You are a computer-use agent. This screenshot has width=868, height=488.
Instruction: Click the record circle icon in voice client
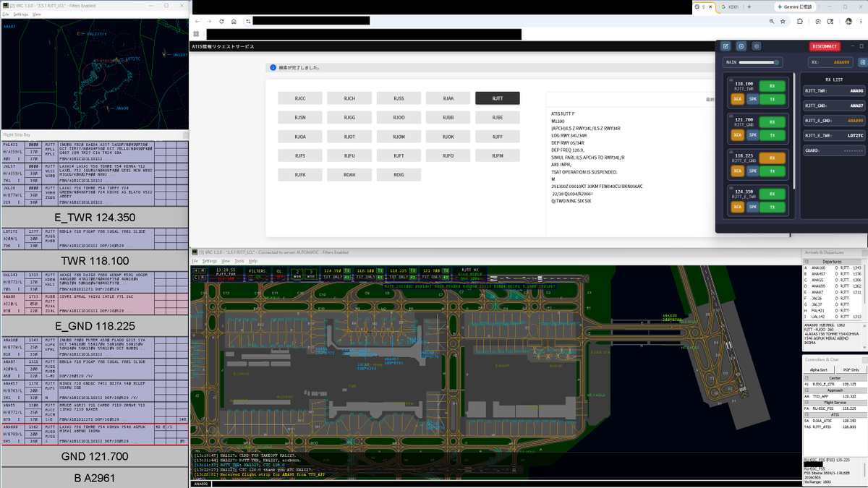(741, 46)
